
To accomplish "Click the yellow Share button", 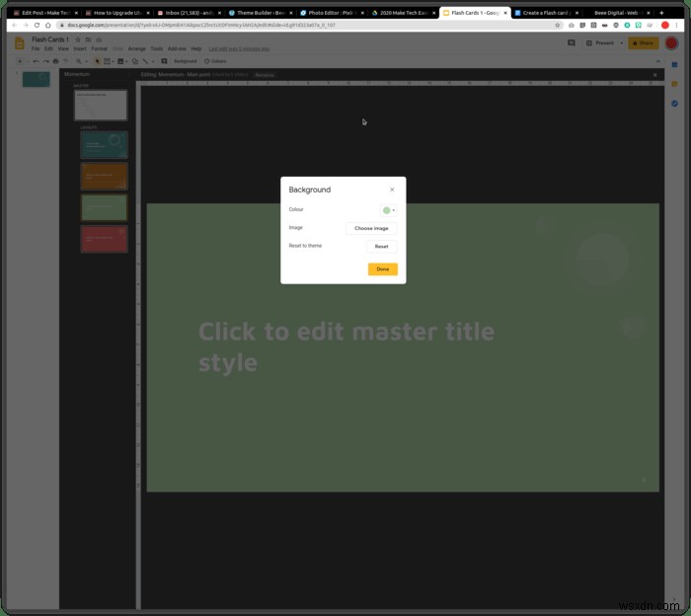I will click(643, 43).
